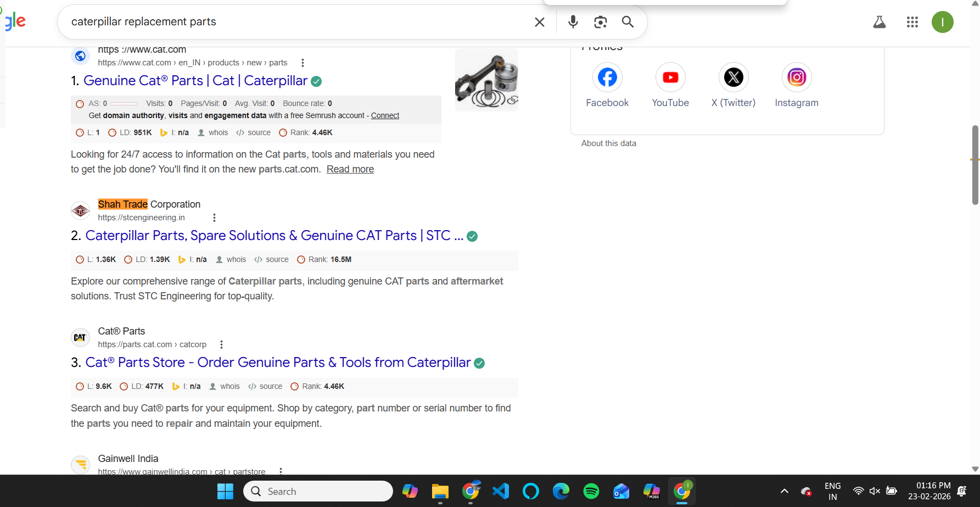This screenshot has width=980, height=507.
Task: Open Spotify from the taskbar
Action: (591, 491)
